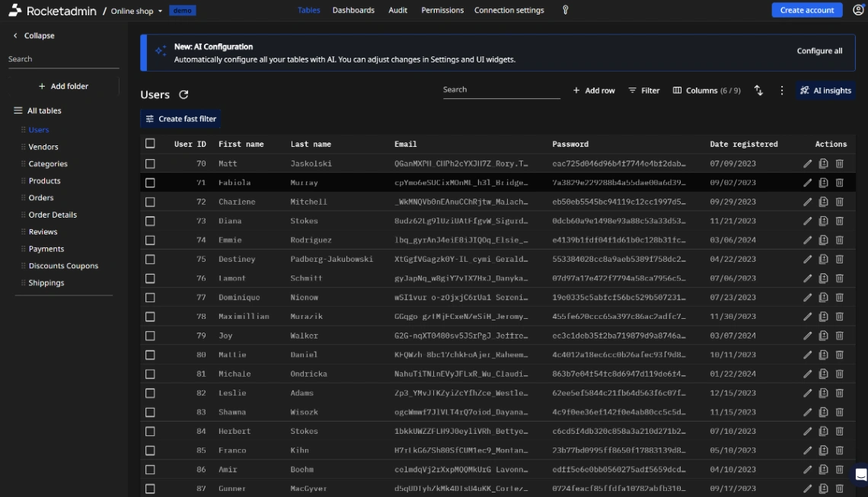This screenshot has width=868, height=497.
Task: Refresh the Users table
Action: pos(182,94)
